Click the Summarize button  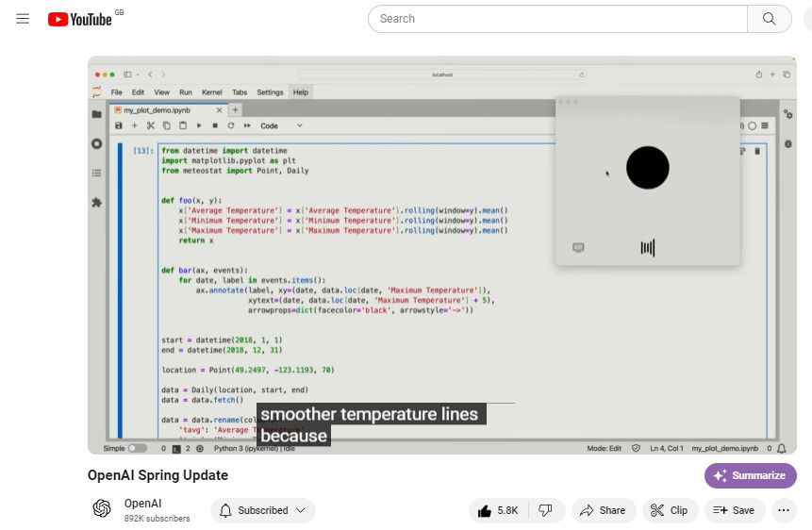click(750, 475)
